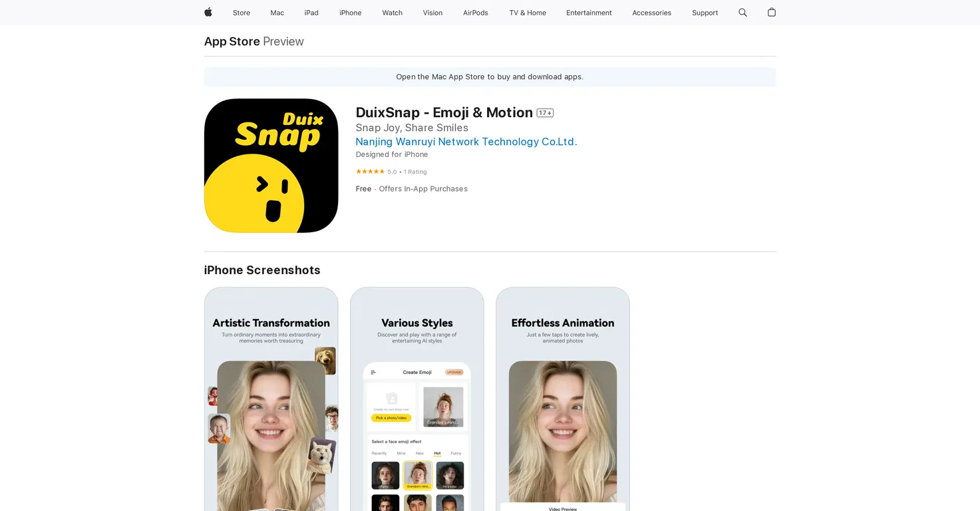Open the Accessories menu

point(651,13)
